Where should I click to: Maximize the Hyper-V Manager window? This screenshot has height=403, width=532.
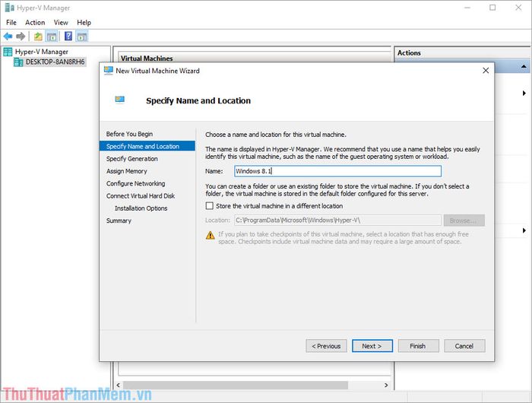492,8
